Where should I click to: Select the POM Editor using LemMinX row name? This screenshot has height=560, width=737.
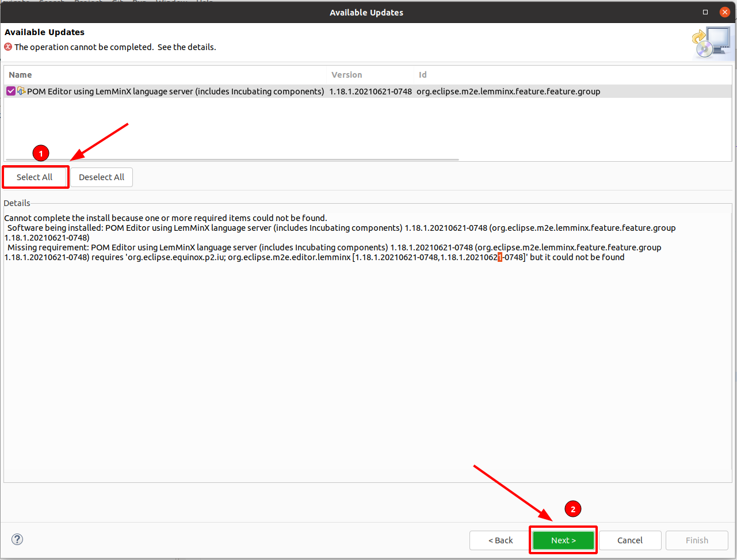pyautogui.click(x=175, y=92)
